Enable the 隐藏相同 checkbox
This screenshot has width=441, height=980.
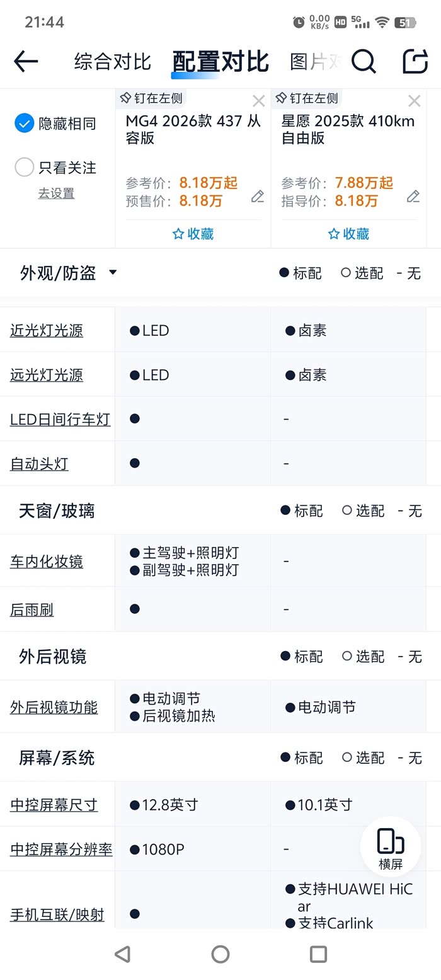24,124
